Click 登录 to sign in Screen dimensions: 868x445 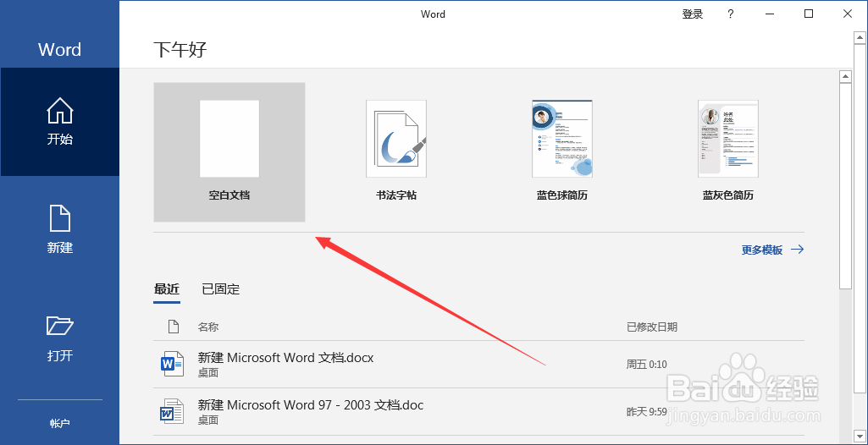coord(693,14)
